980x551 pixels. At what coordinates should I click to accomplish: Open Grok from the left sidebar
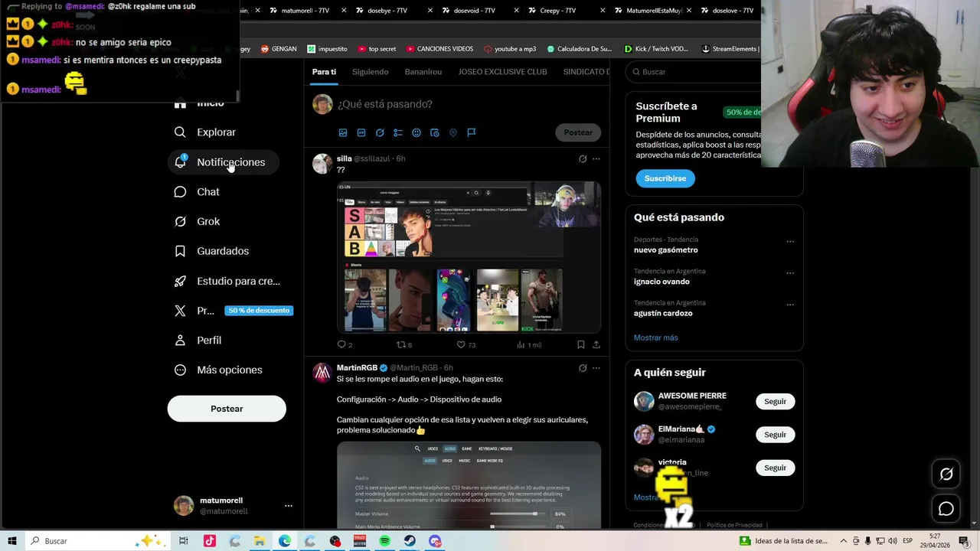(198, 222)
